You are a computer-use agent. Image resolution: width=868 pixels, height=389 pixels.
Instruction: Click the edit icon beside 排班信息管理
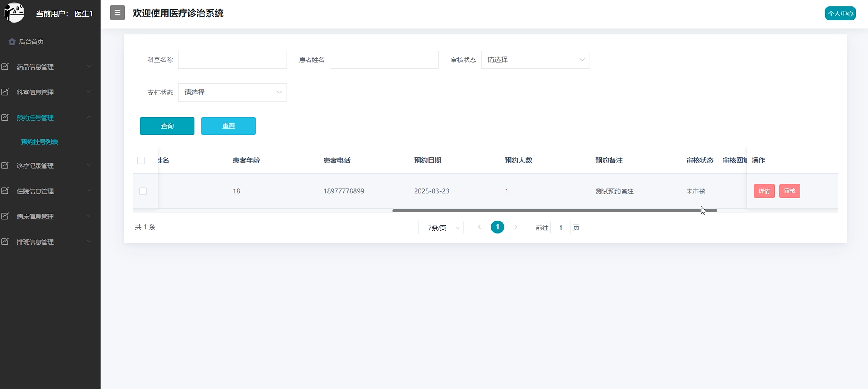(5, 241)
